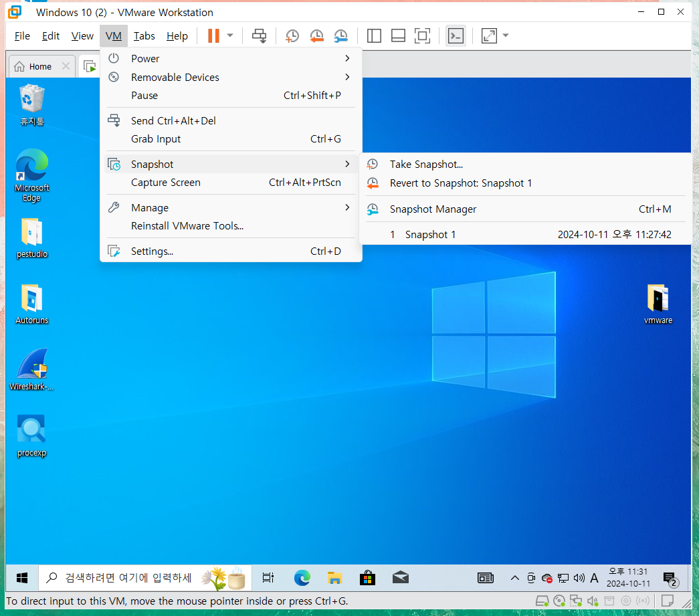Select the vmware folder on desktop
This screenshot has height=616, width=699.
pyautogui.click(x=658, y=304)
